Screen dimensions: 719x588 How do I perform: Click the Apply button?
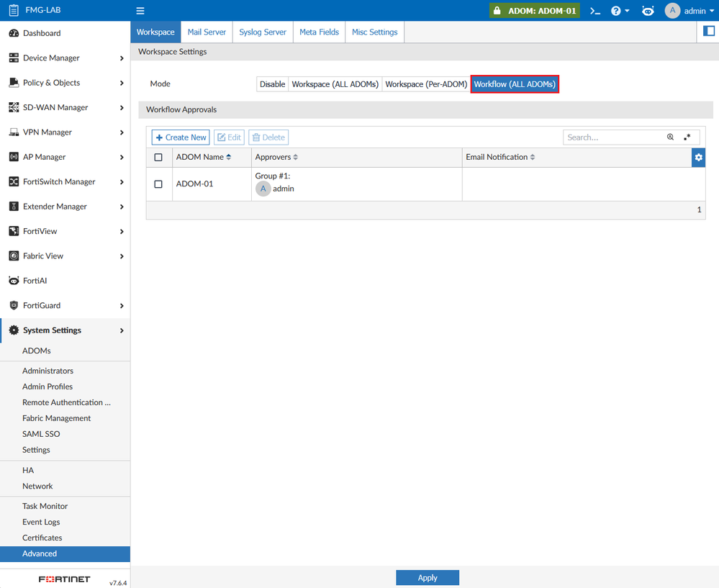pos(428,578)
